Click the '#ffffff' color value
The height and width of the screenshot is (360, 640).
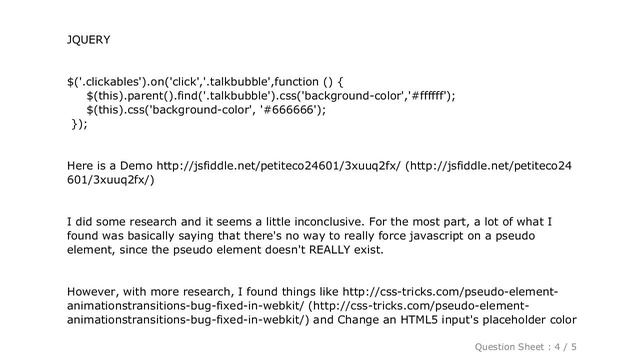[427, 96]
